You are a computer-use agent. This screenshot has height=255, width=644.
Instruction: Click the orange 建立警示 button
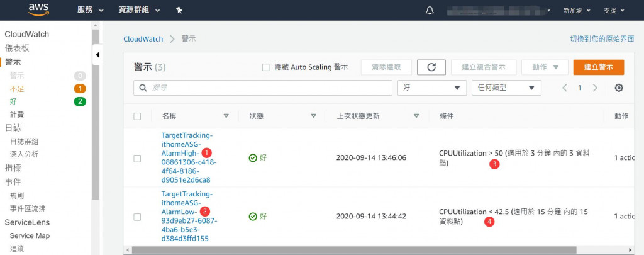coord(598,67)
